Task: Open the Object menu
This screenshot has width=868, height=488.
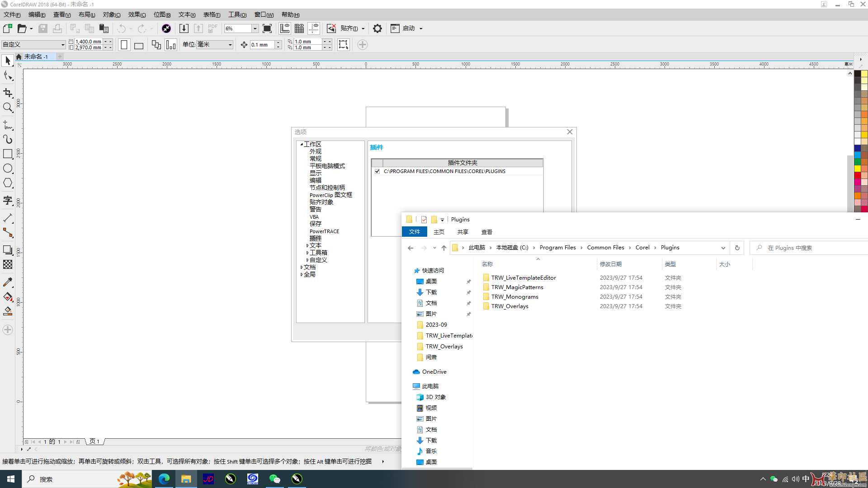Action: tap(112, 14)
